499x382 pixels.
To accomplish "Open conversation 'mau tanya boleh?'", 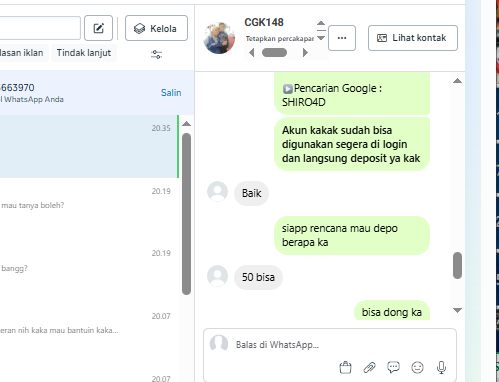I will [x=89, y=209].
